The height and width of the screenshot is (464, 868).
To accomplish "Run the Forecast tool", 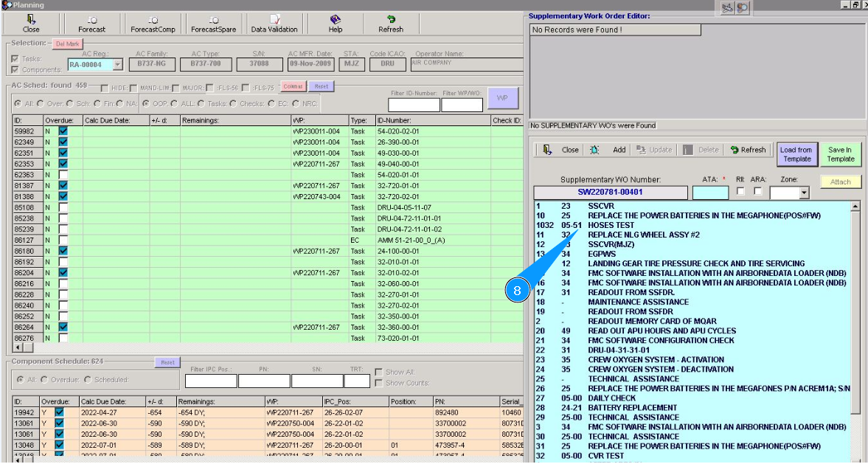I will pos(91,24).
